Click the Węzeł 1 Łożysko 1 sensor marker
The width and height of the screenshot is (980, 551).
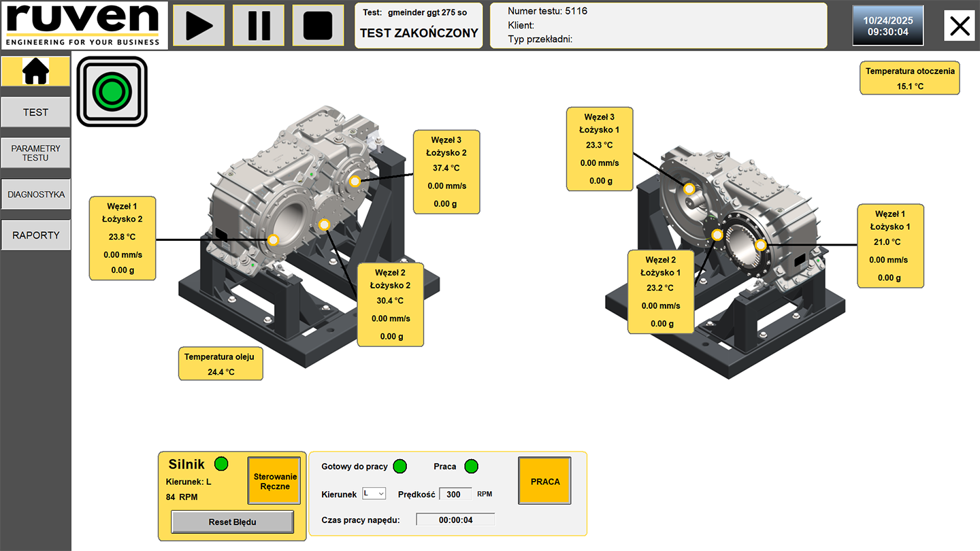tap(761, 245)
